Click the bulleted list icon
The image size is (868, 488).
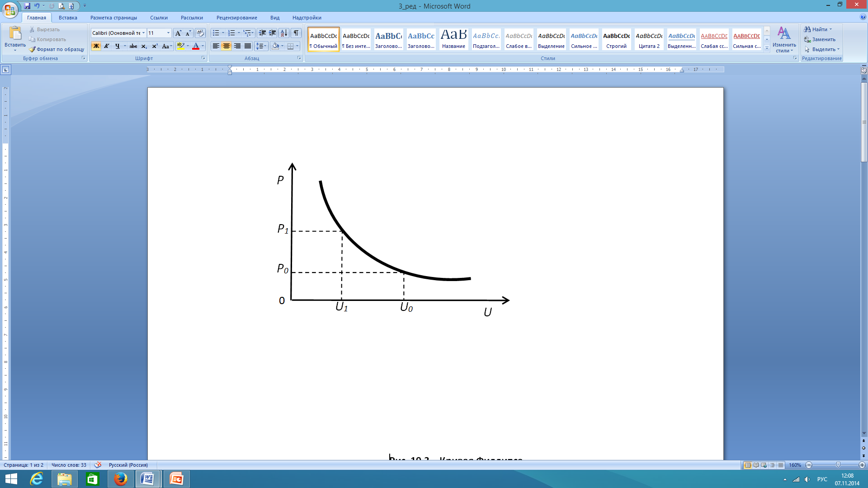216,33
